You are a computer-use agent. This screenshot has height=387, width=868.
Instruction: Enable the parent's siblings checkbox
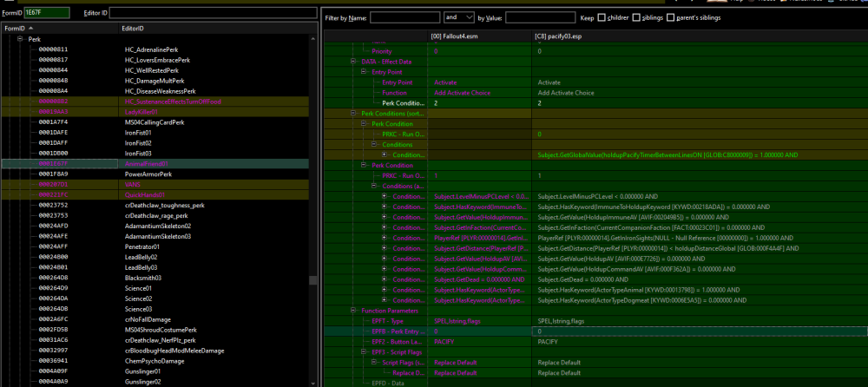pos(671,17)
